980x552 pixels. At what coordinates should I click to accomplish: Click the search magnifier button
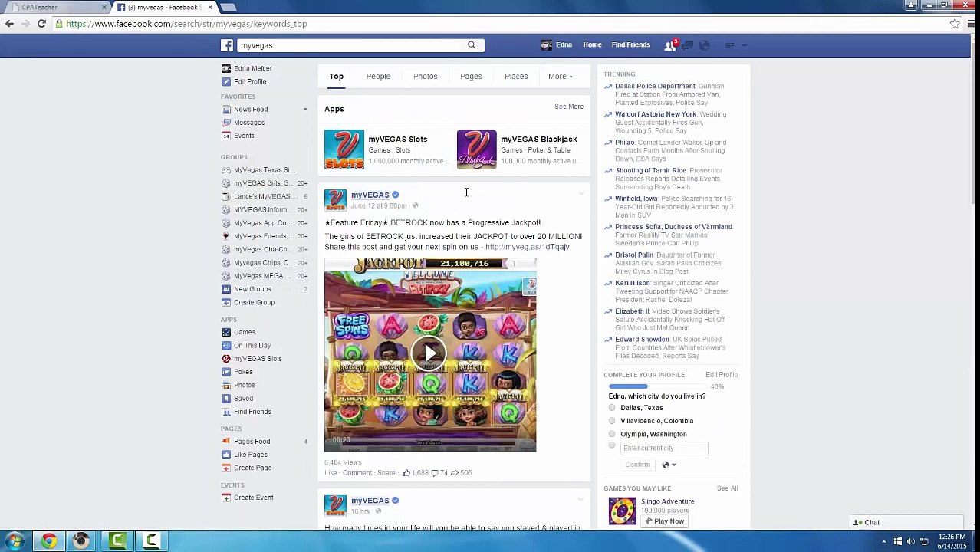pos(472,45)
